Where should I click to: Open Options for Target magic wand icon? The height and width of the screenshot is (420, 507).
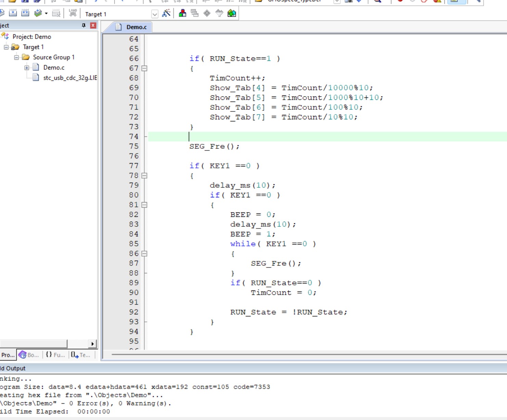coord(166,13)
